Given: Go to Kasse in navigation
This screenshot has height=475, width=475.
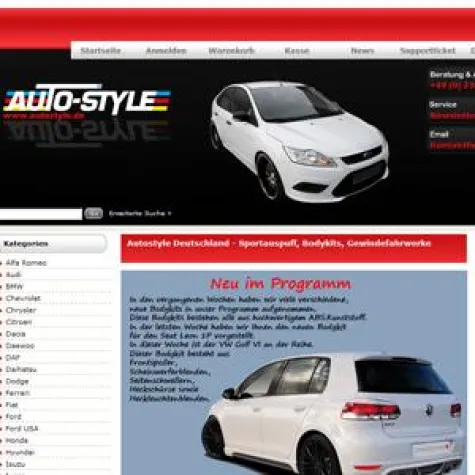Looking at the screenshot, I should [x=297, y=51].
